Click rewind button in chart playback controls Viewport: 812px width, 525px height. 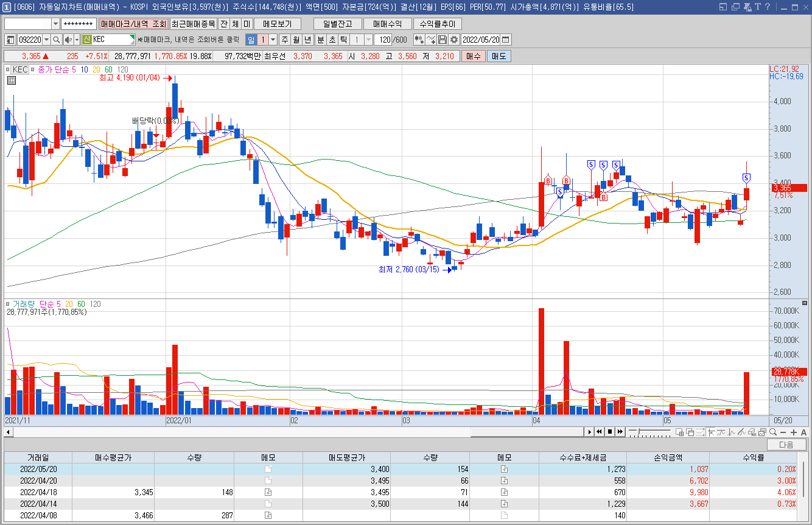click(x=600, y=432)
